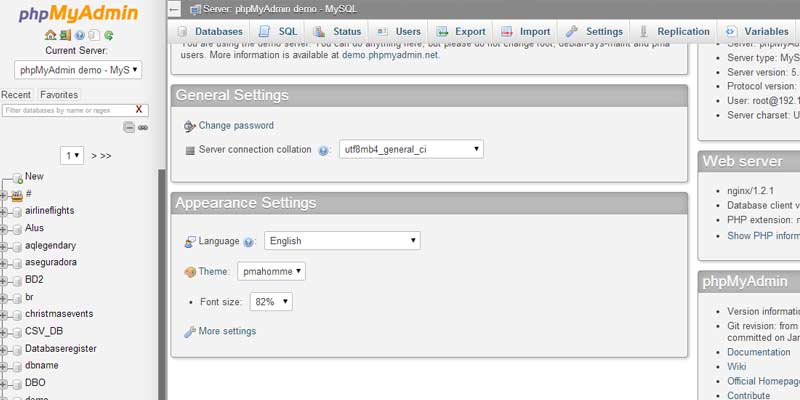Collapse all tree nodes using minus icon

click(x=129, y=128)
